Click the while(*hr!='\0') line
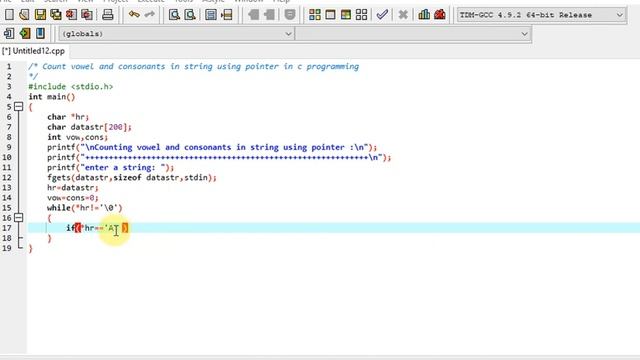This screenshot has width=640, height=360. point(84,208)
